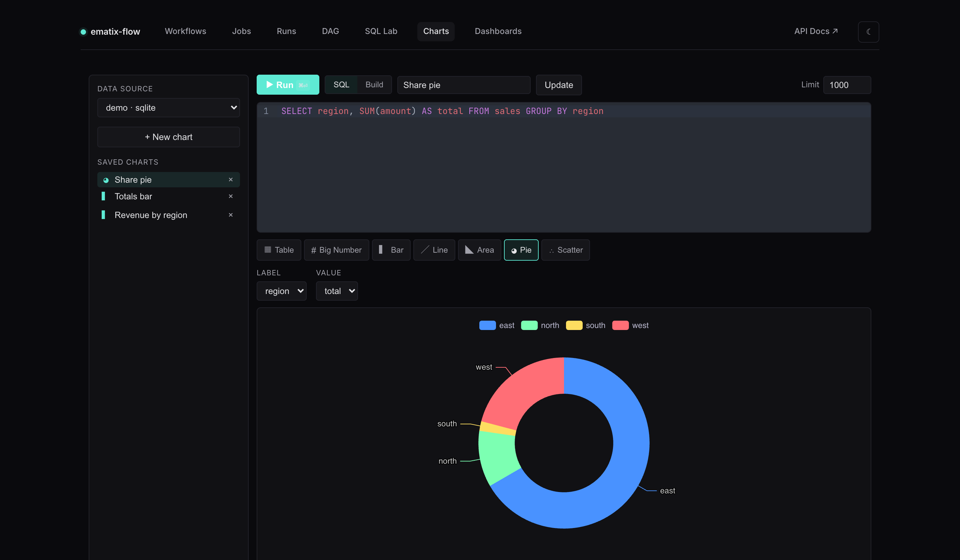Viewport: 960px width, 560px height.
Task: Open the VALUE dropdown set to total
Action: pyautogui.click(x=337, y=291)
